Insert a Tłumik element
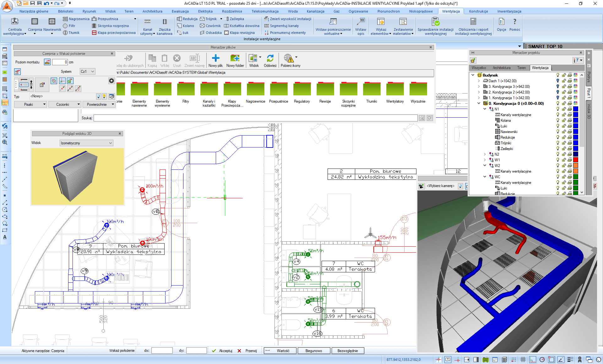This screenshot has height=364, width=603. [71, 33]
